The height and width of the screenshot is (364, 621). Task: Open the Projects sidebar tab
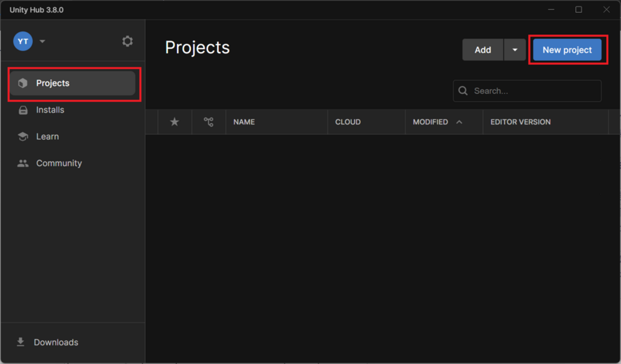coord(73,83)
